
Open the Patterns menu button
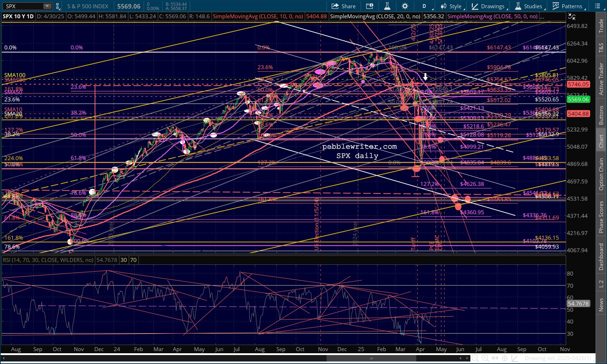click(569, 6)
